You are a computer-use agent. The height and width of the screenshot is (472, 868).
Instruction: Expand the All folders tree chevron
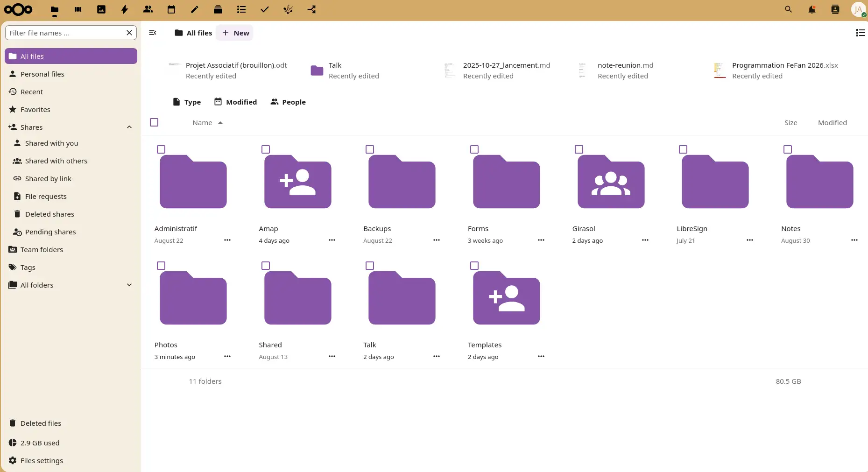pos(129,285)
